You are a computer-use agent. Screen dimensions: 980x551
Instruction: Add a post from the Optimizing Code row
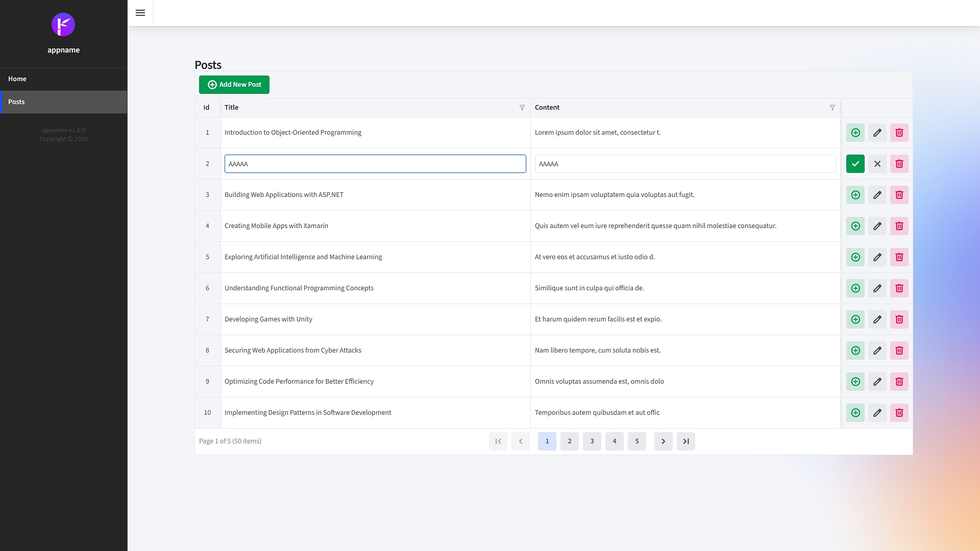tap(855, 382)
